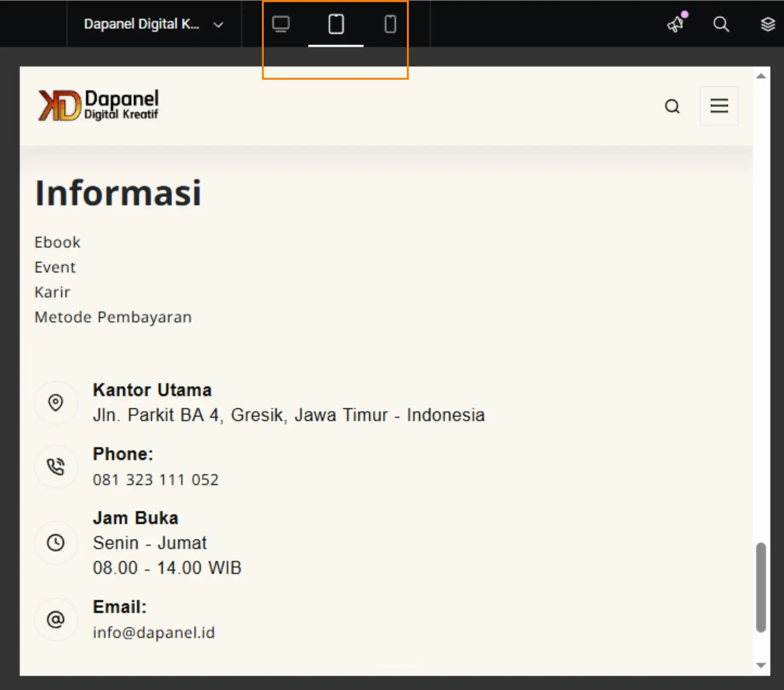Click the location pin icon beside Kantor Utama
Image resolution: width=784 pixels, height=690 pixels.
(56, 402)
